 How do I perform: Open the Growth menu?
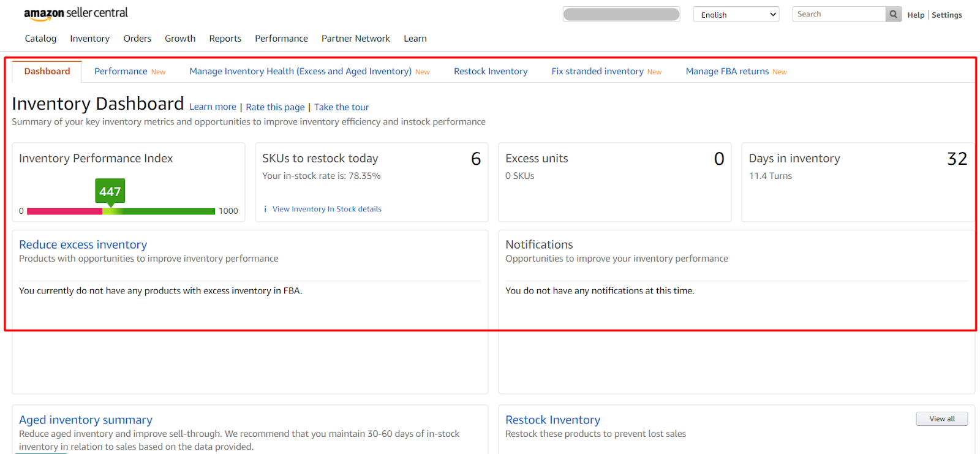tap(180, 39)
